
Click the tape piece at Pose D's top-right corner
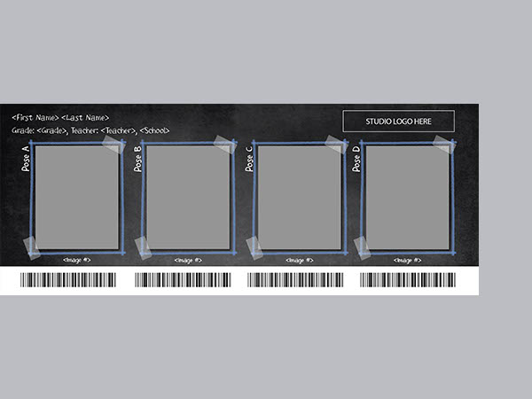coord(444,143)
